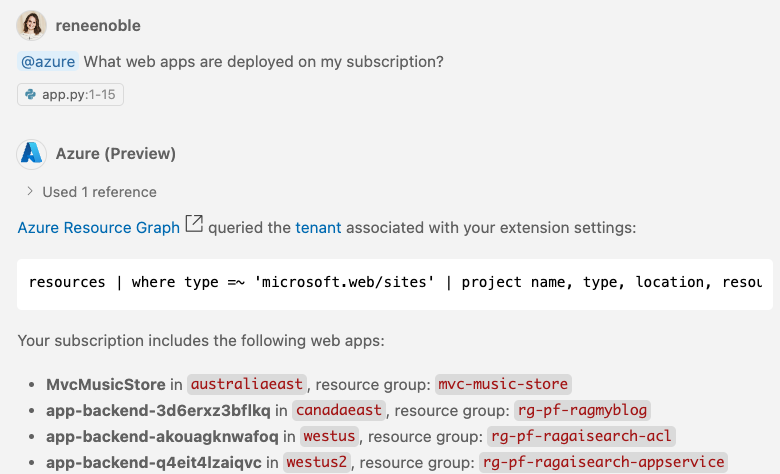Screen dimensions: 780x474
Task: Click reneenoble's profile avatar
Action: coord(32,25)
